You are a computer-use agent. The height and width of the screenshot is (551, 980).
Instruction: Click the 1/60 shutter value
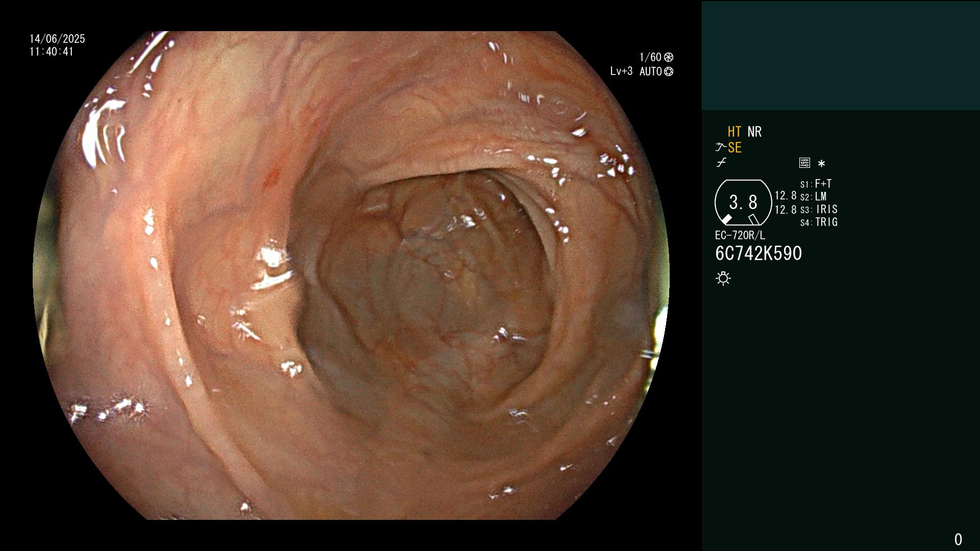650,57
